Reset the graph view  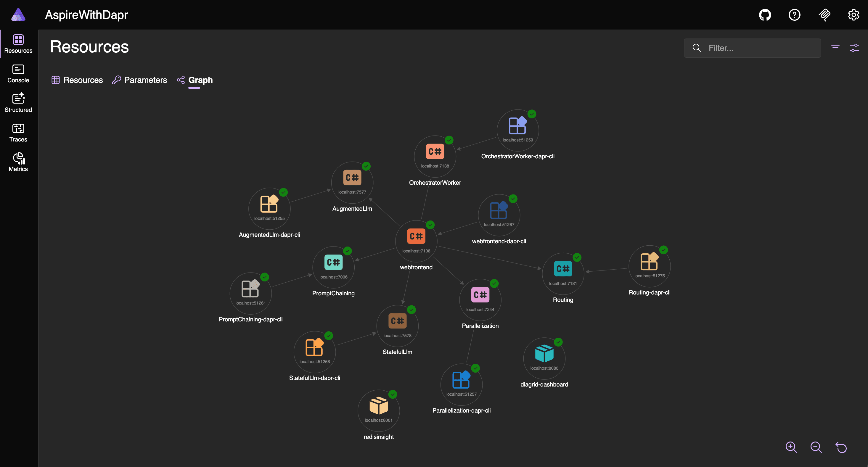(x=841, y=447)
